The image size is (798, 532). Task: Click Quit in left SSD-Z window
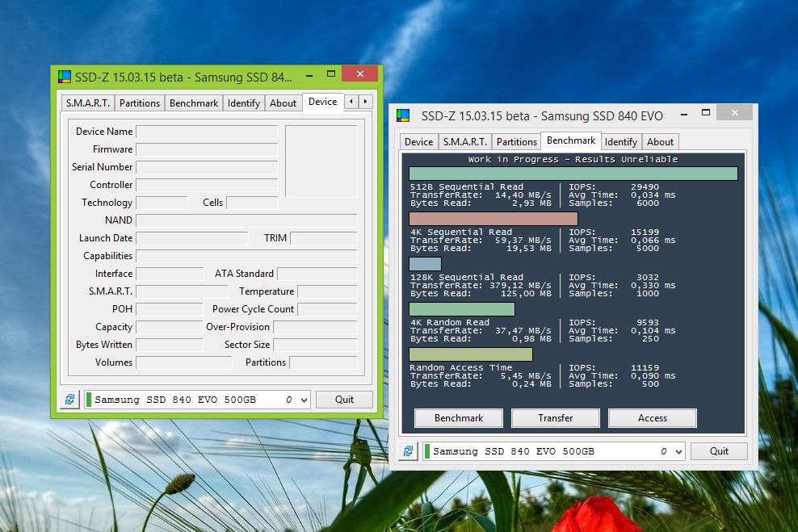(345, 400)
